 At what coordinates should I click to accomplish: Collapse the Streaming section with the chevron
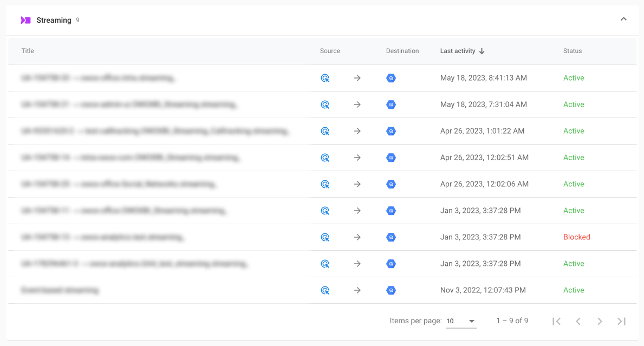[x=623, y=19]
